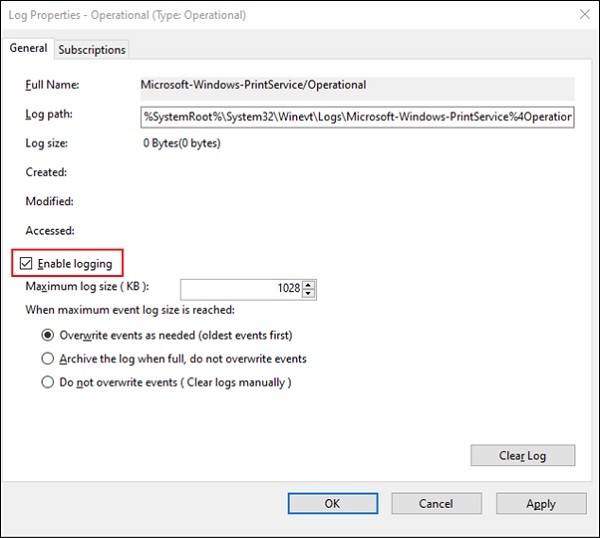The width and height of the screenshot is (600, 538).
Task: Click the Created label
Action: coord(46,172)
